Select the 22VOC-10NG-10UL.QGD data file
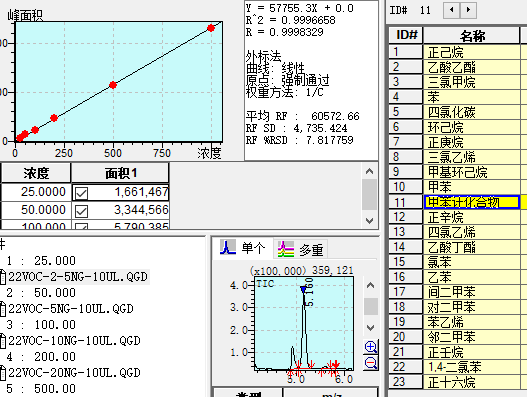This screenshot has height=397, width=527. (74, 341)
